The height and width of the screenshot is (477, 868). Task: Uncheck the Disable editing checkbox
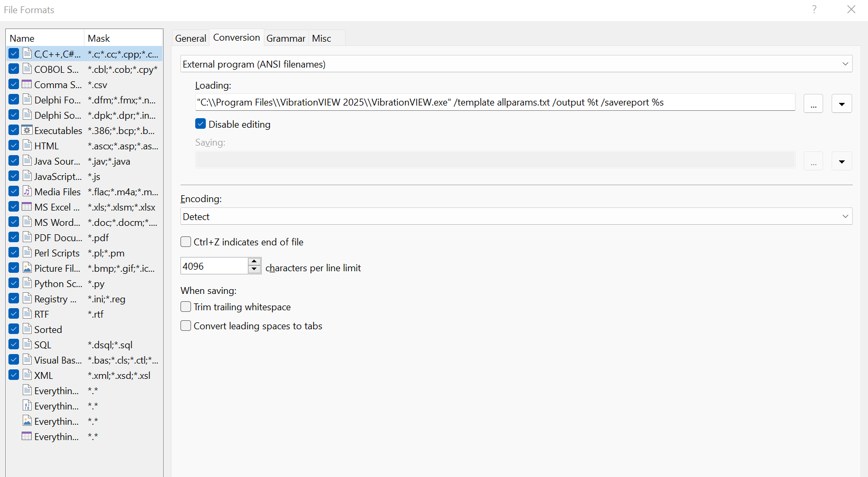pos(201,124)
